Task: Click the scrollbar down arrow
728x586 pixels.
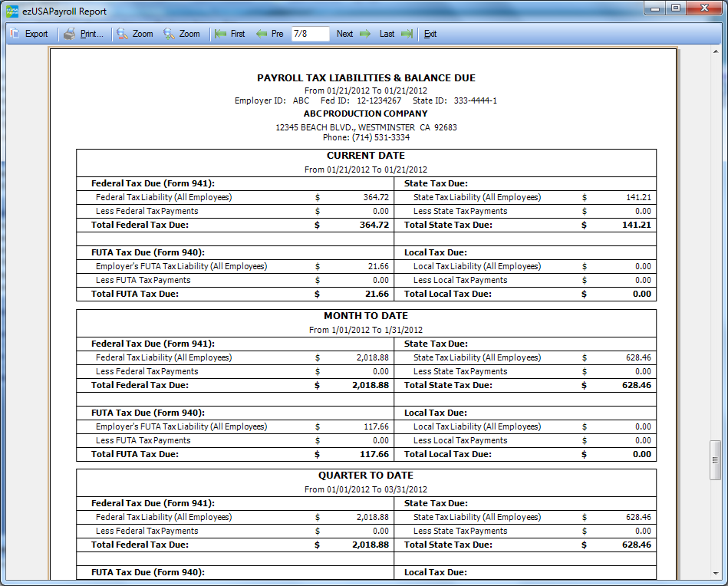Action: tap(715, 574)
